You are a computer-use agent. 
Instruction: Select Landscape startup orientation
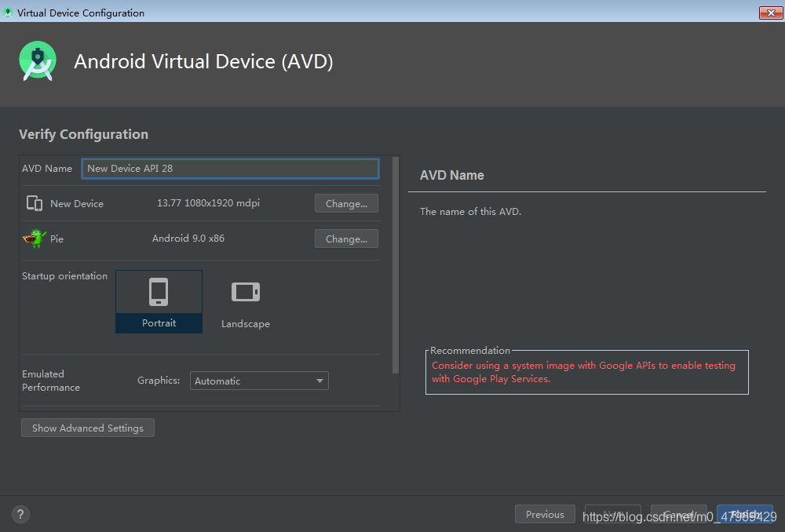(245, 302)
